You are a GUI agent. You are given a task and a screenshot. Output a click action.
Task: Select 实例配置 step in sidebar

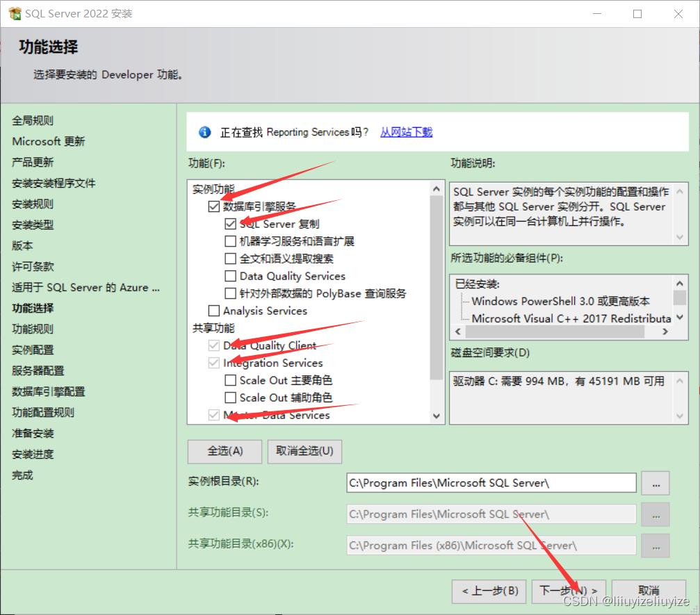(x=33, y=350)
